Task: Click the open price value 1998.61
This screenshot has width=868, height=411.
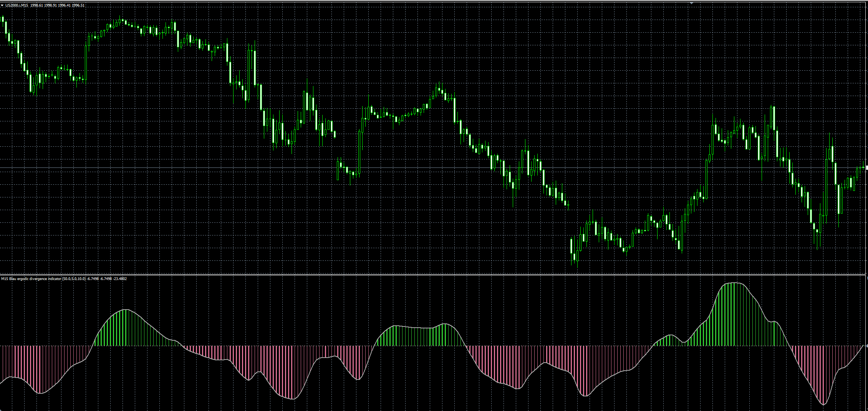Action: tap(36, 5)
